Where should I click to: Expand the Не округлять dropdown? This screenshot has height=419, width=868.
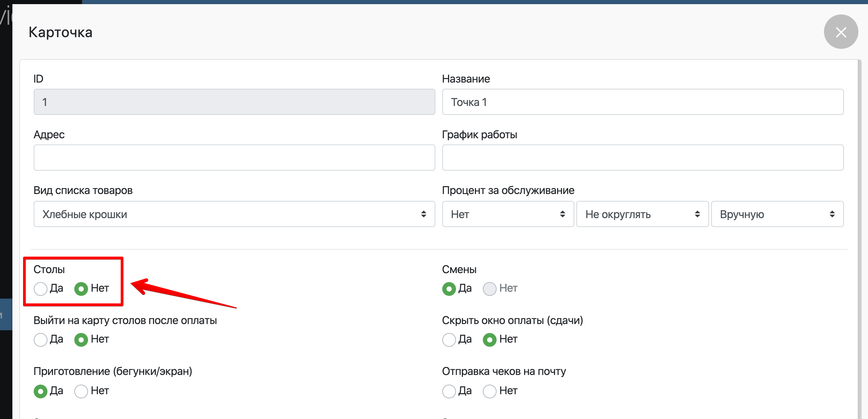(642, 214)
